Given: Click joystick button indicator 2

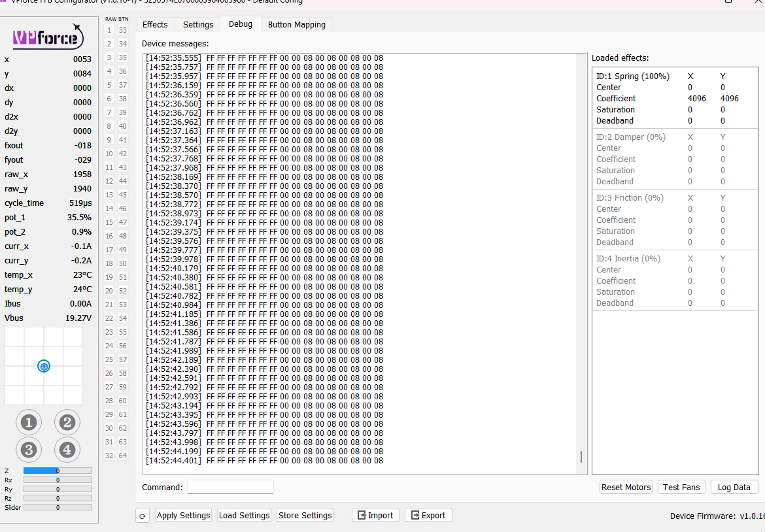Looking at the screenshot, I should click(x=67, y=422).
